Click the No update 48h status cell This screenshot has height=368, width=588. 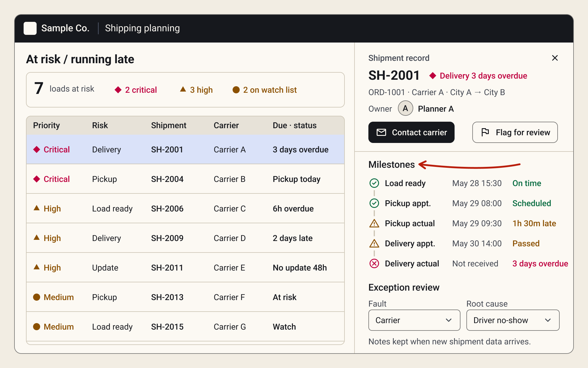(300, 268)
